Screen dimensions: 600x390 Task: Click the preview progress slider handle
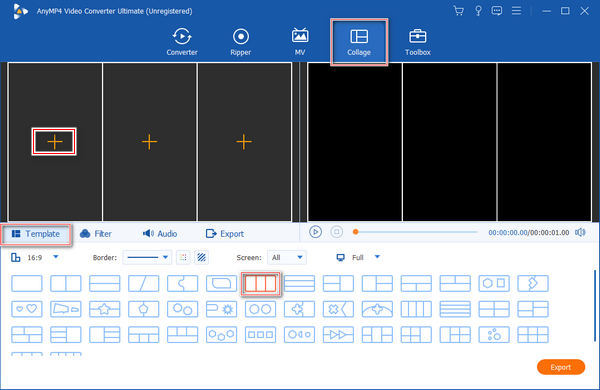[355, 232]
